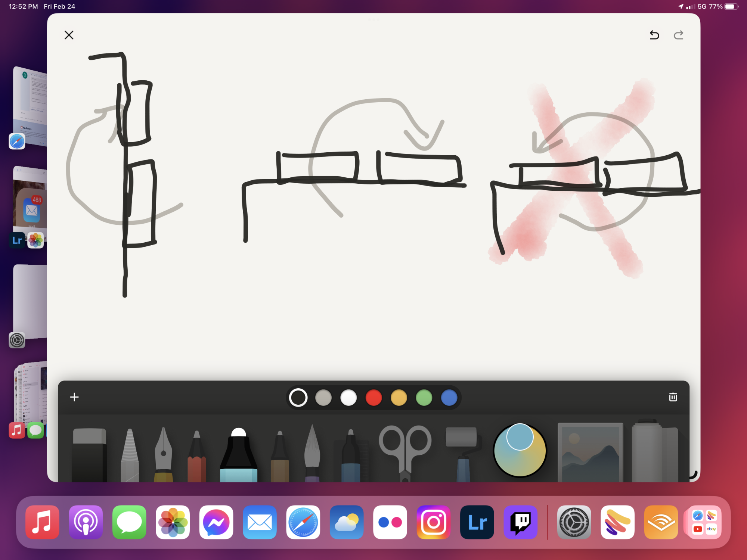
Task: Tap the undo arrow
Action: tap(654, 35)
